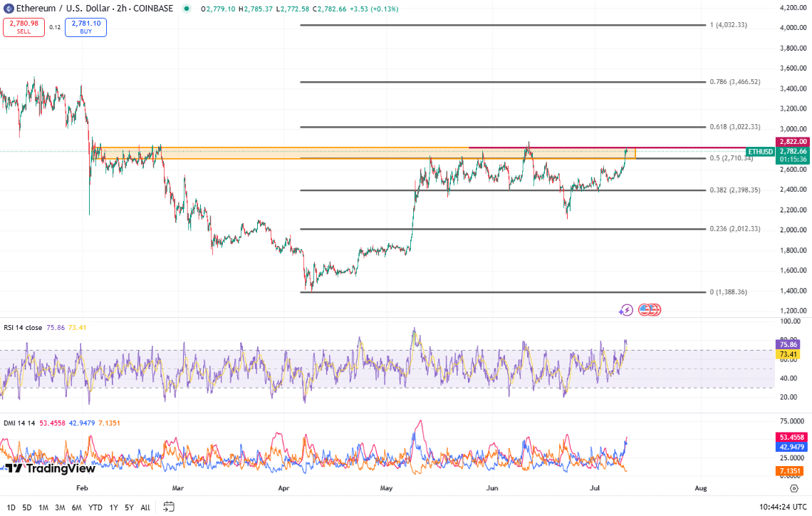Screen dimensions: 812x516
Task: Select the 1M time range
Action: coord(43,507)
